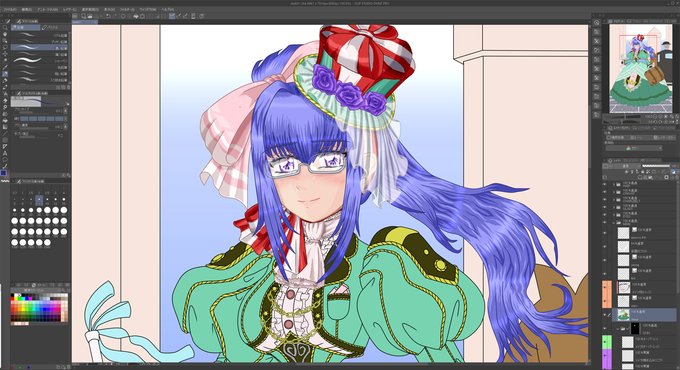Adjust the layer opacity slider
The width and height of the screenshot is (680, 370).
point(656,166)
